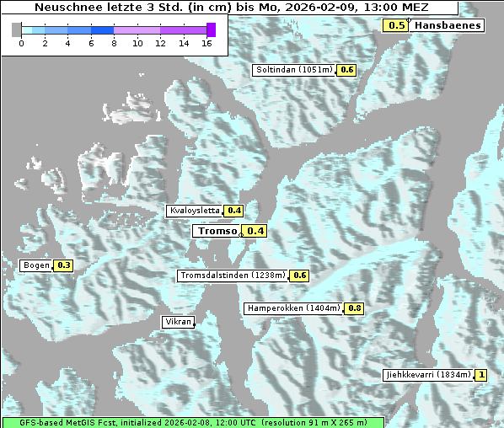504x428 pixels.
Task: Click the legend tick label 14
Action: point(184,43)
